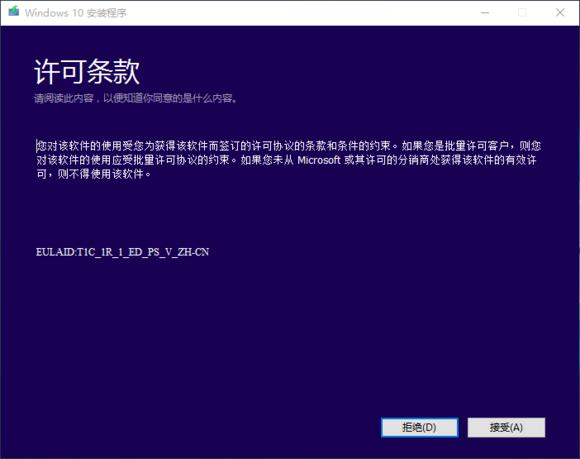
Task: Click the title bar text Windows 10 安装程序
Action: (x=76, y=13)
